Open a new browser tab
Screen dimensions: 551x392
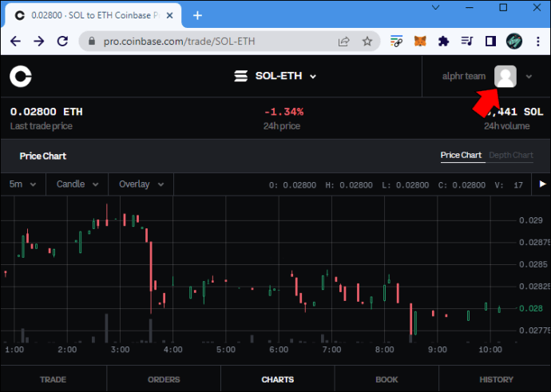point(197,15)
